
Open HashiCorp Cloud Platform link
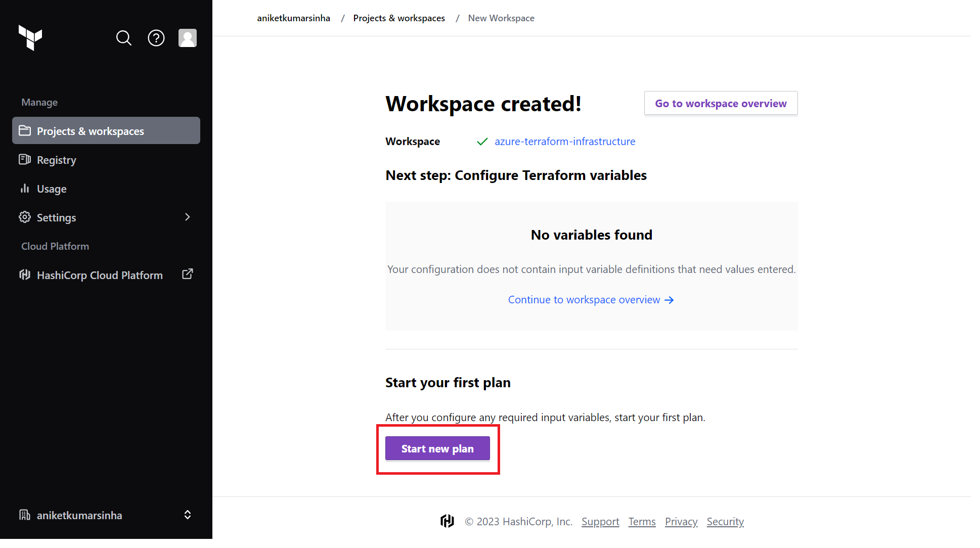click(106, 275)
